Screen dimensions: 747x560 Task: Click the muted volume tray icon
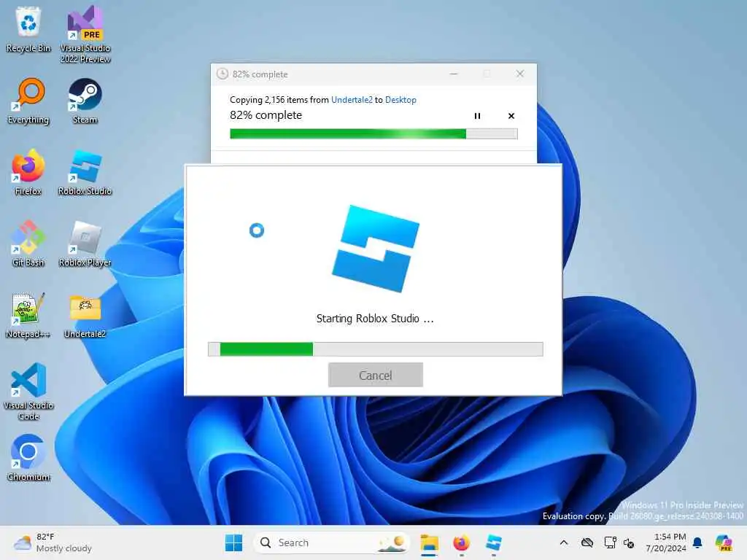629,542
